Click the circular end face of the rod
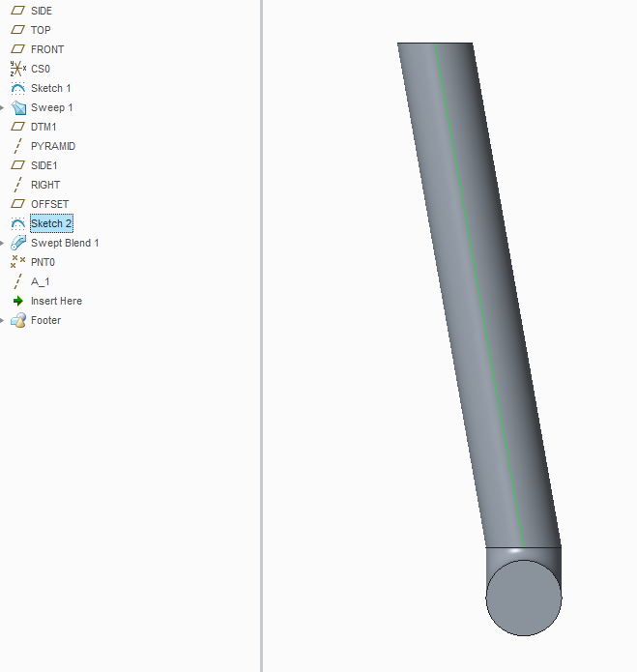This screenshot has height=672, width=637. [524, 598]
